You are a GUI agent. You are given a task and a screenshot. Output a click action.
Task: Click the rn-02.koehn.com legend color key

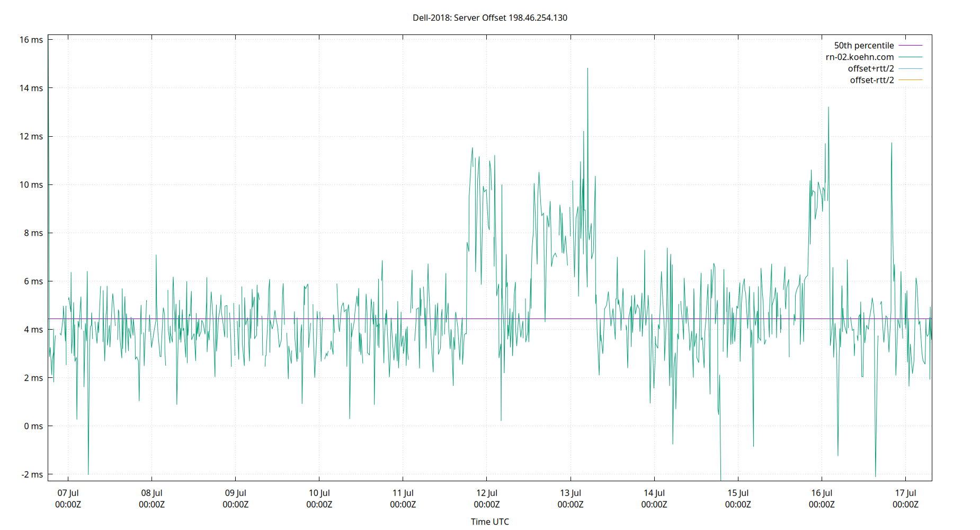[910, 57]
